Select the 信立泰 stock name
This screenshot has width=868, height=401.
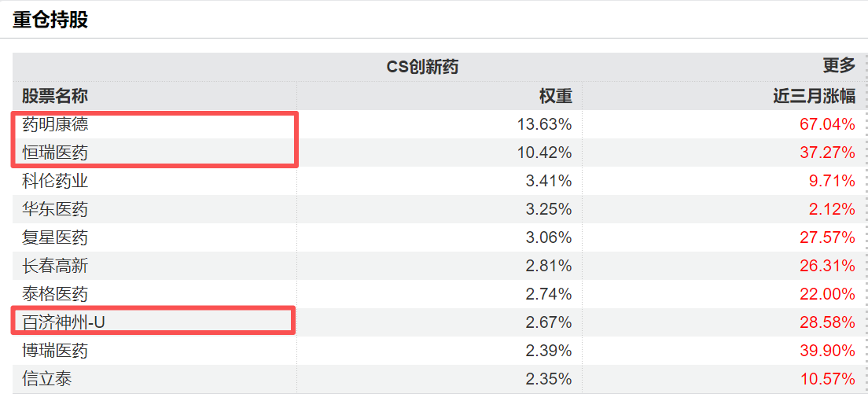tap(46, 379)
